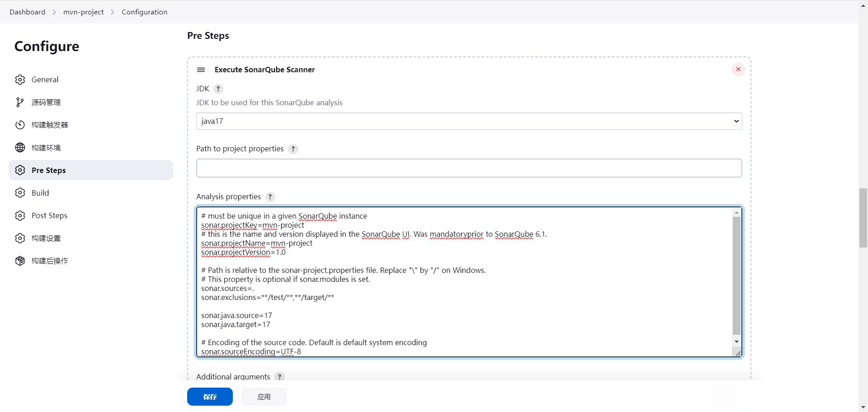Click the sonar.projectVersion=1.0 line

click(243, 252)
